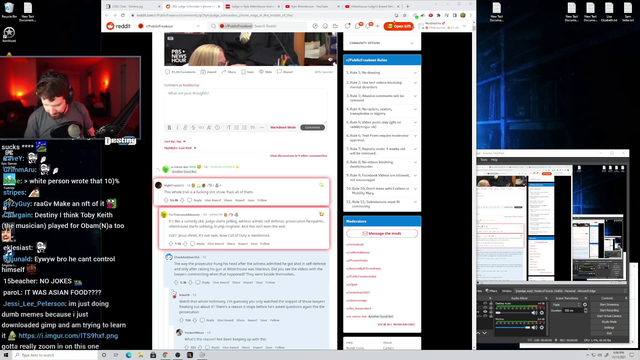This screenshot has width=640, height=360.
Task: Adjust Mic/Aux volume slider in OBS
Action: [513, 327]
